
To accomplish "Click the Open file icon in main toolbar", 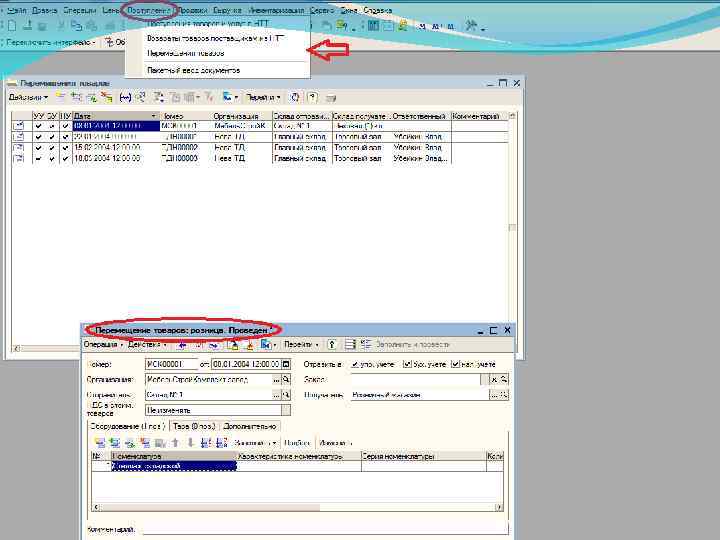I will (x=28, y=26).
